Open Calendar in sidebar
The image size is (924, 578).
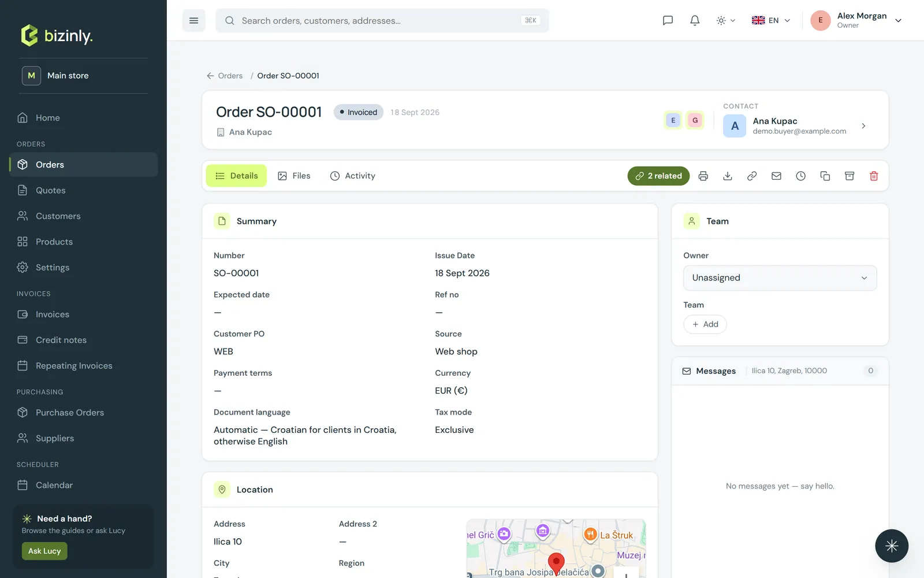point(83,485)
